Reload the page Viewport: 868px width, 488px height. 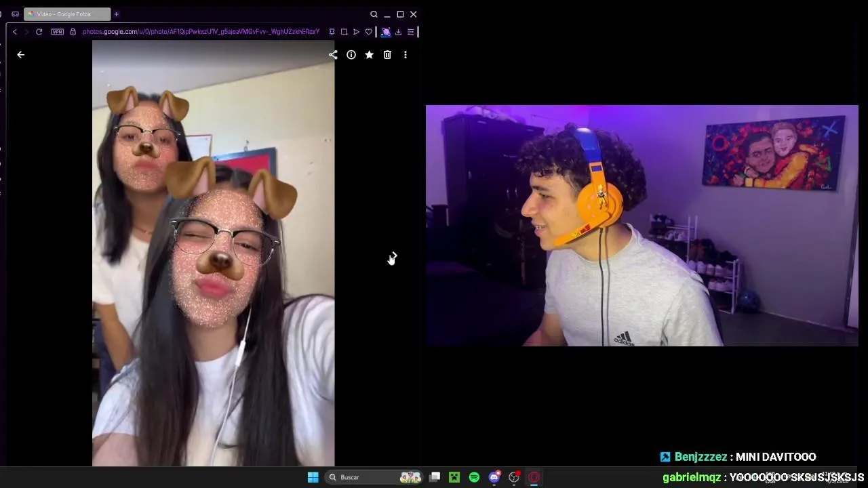(x=39, y=32)
